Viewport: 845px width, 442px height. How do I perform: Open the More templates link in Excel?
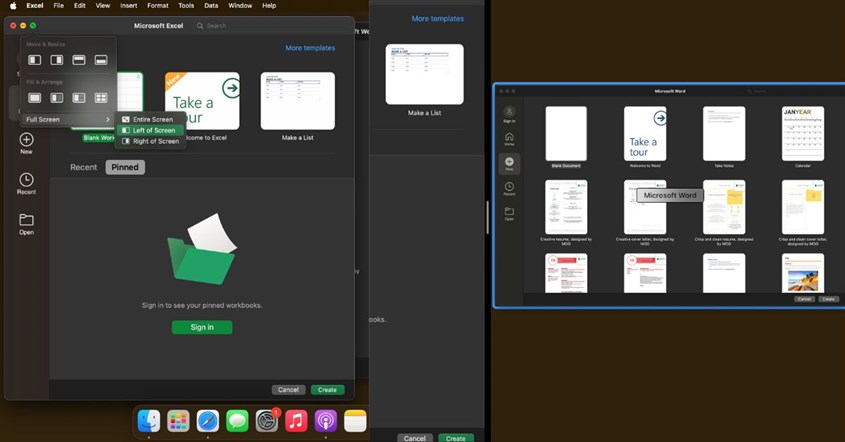[310, 48]
